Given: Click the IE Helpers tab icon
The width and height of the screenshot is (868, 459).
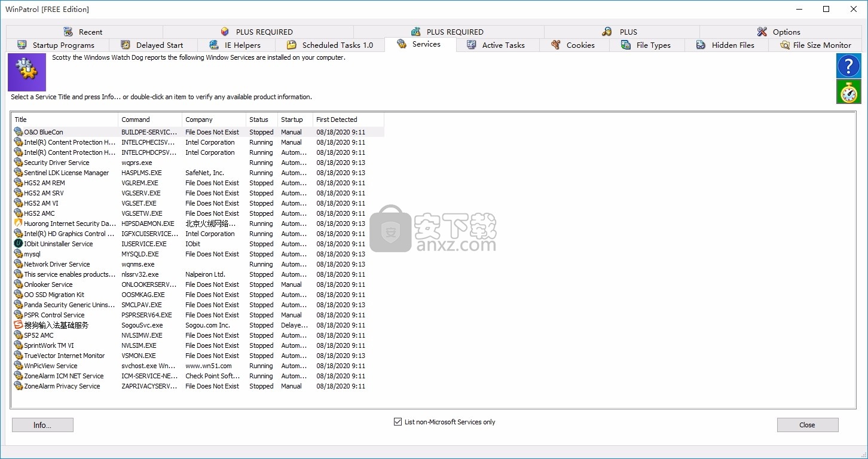Looking at the screenshot, I should pyautogui.click(x=214, y=45).
